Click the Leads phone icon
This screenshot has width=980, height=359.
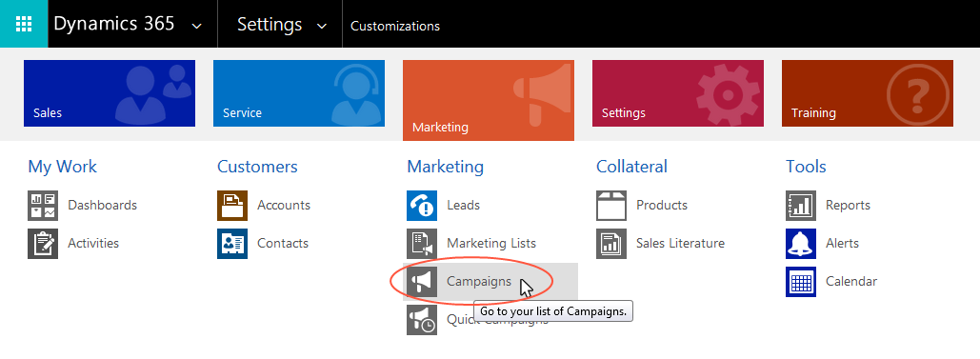(422, 206)
